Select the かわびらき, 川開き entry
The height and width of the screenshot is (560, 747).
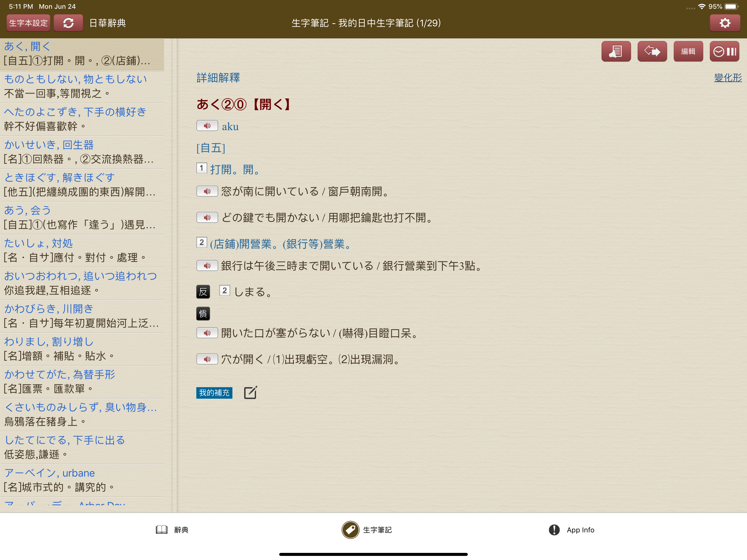pos(82,316)
